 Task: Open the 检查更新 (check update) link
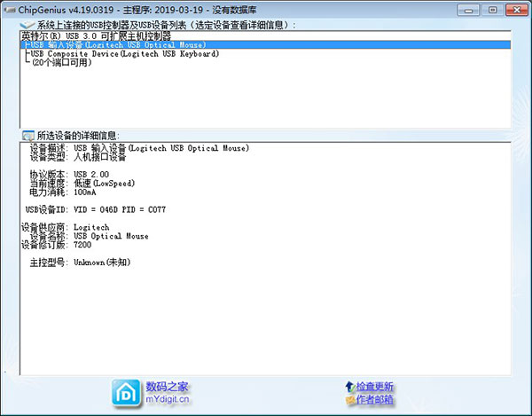pos(375,387)
